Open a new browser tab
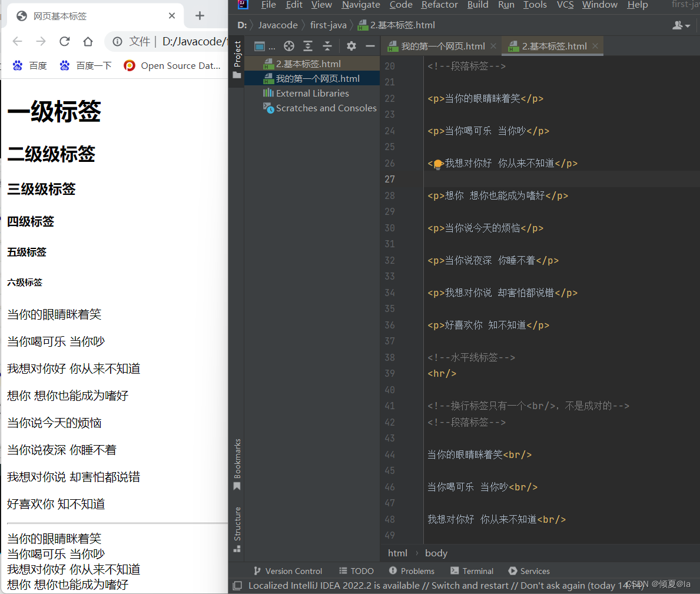 point(200,16)
